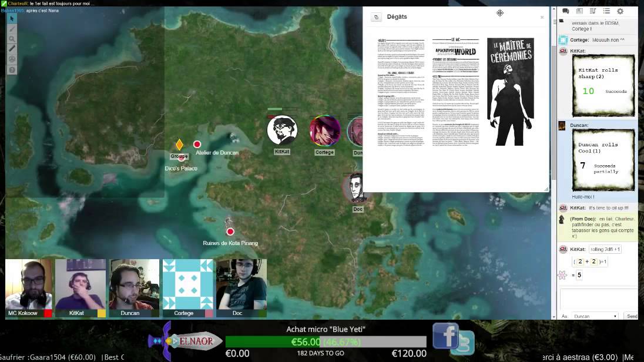644x362 pixels.
Task: Select the arrow Select tool
Action: coord(12,19)
